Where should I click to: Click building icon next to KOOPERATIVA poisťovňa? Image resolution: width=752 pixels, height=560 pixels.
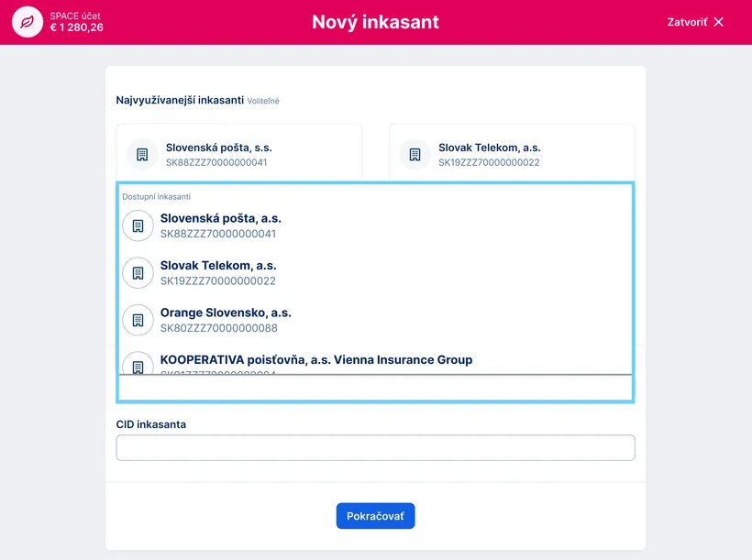point(138,364)
